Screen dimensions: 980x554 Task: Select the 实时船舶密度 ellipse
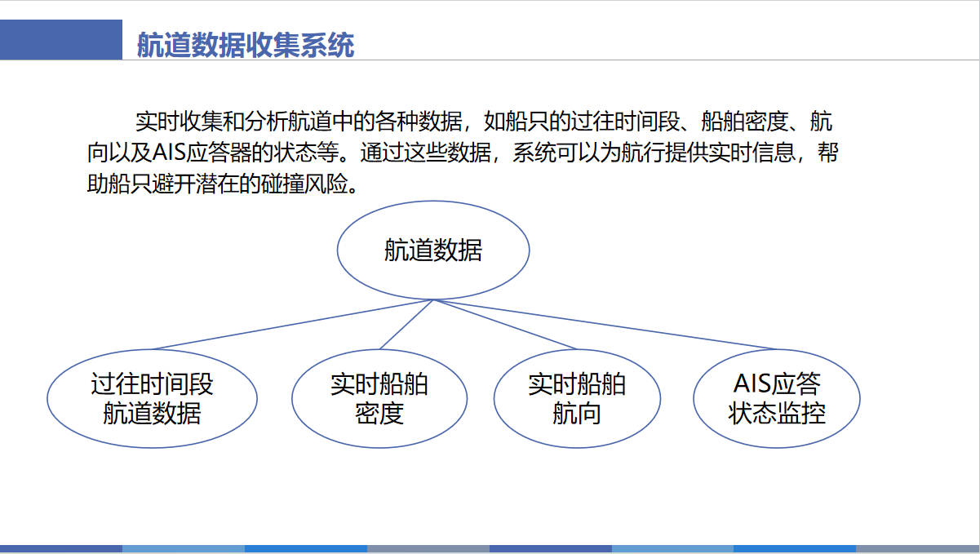tap(379, 399)
